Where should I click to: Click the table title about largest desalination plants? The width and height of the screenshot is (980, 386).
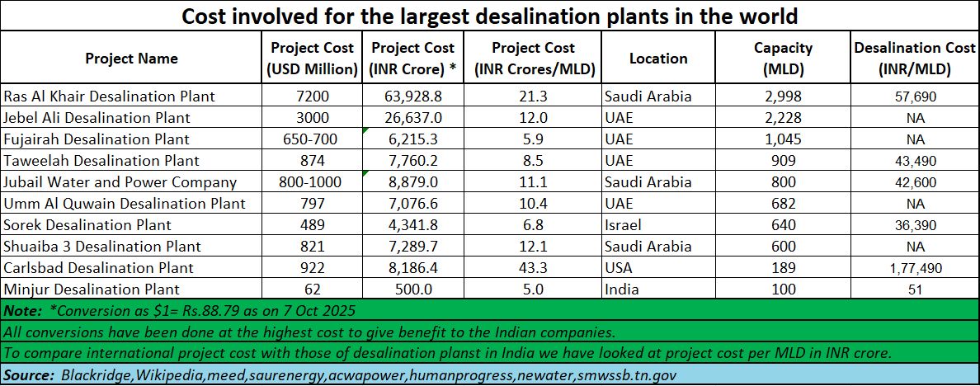[490, 16]
